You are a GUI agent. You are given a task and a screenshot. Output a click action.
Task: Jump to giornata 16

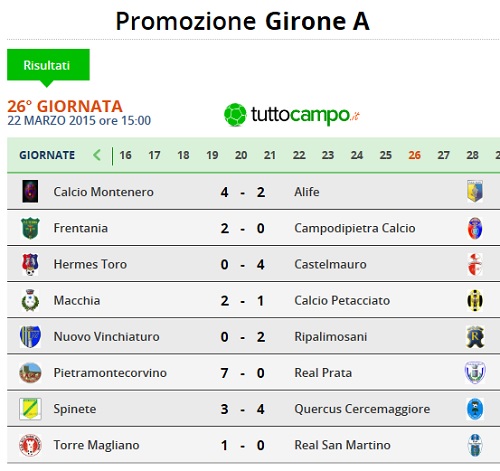pyautogui.click(x=125, y=155)
